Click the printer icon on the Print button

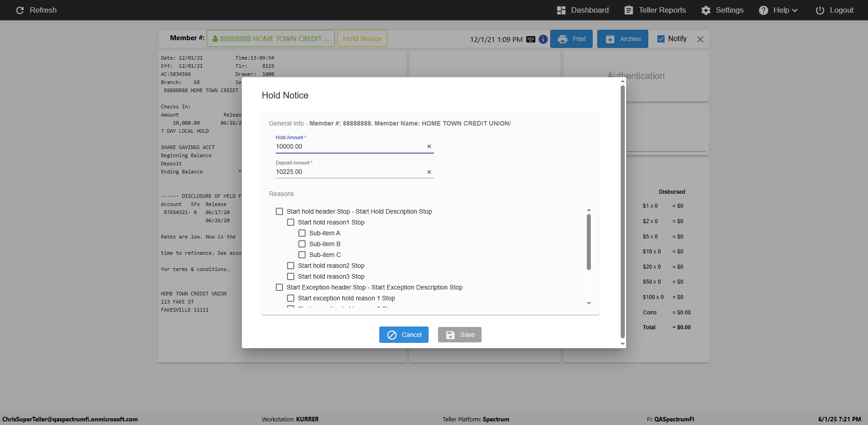pyautogui.click(x=562, y=39)
